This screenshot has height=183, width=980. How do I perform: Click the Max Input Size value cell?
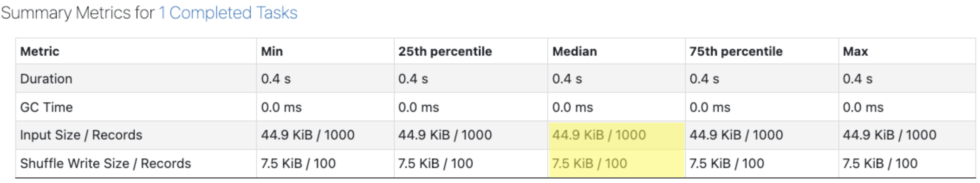point(889,135)
